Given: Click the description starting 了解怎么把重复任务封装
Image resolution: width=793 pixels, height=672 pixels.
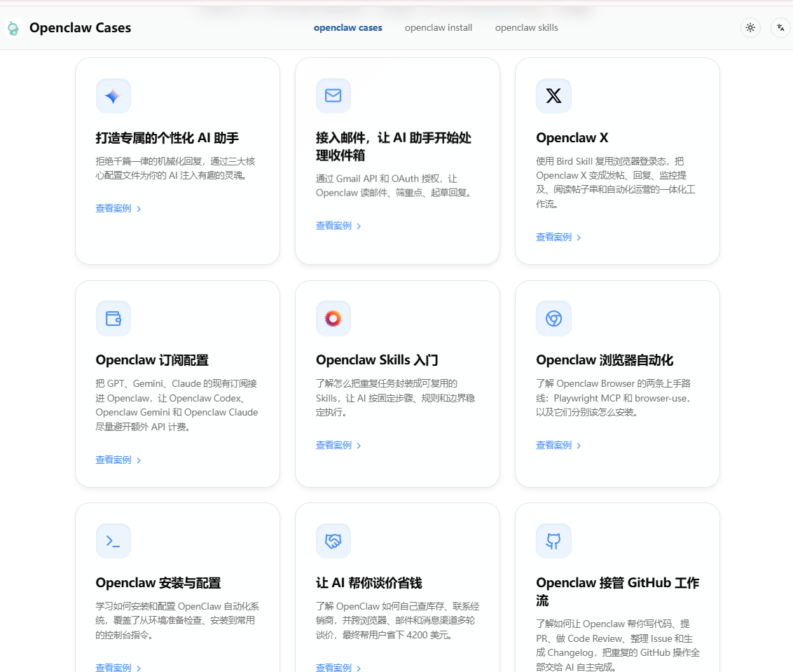Looking at the screenshot, I should [x=396, y=398].
